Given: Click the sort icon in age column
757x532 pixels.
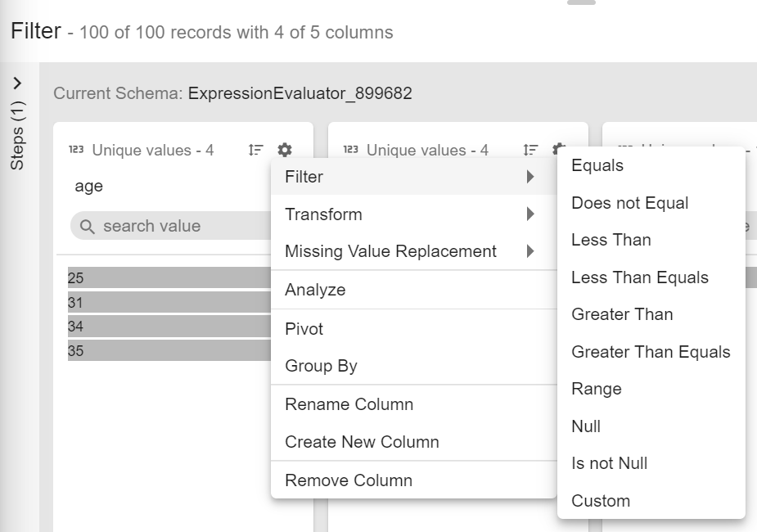Looking at the screenshot, I should coord(256,150).
